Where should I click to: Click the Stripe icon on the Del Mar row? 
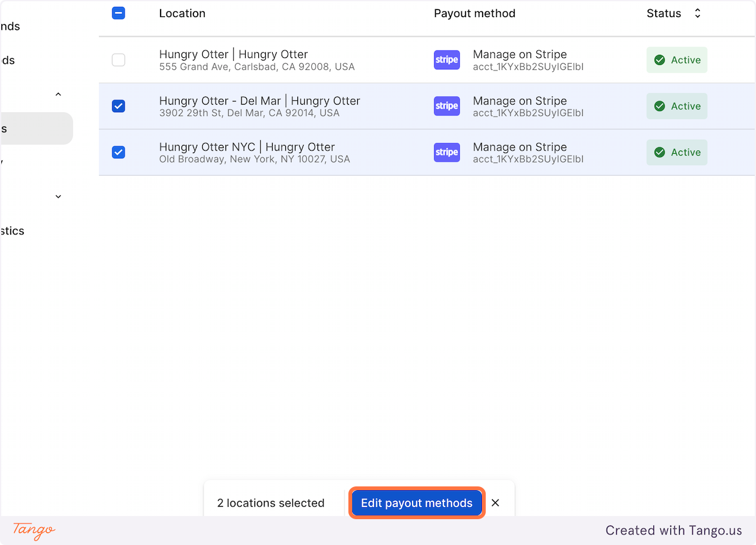pos(447,106)
